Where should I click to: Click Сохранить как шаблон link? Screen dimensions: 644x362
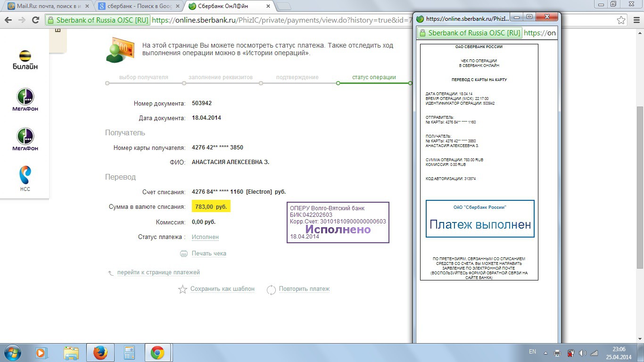(x=223, y=289)
